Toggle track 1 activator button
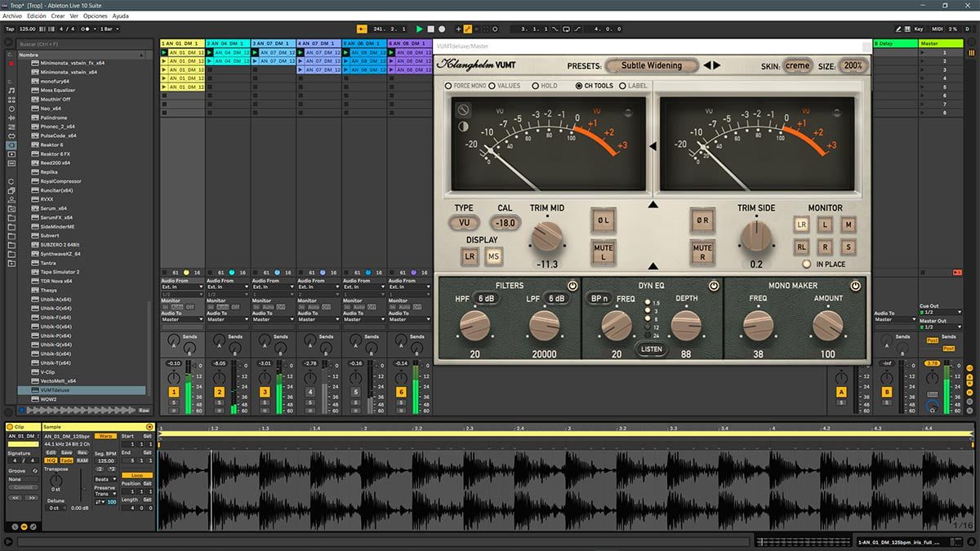 tap(173, 393)
